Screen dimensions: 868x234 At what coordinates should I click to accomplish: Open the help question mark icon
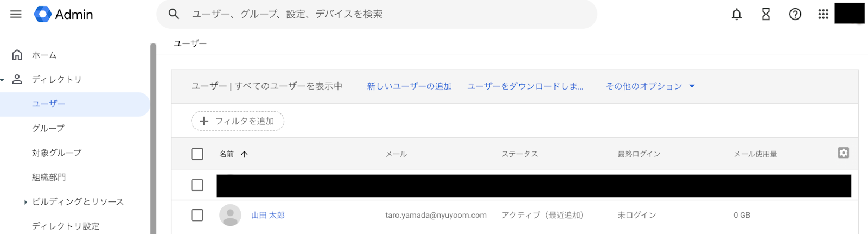click(795, 14)
